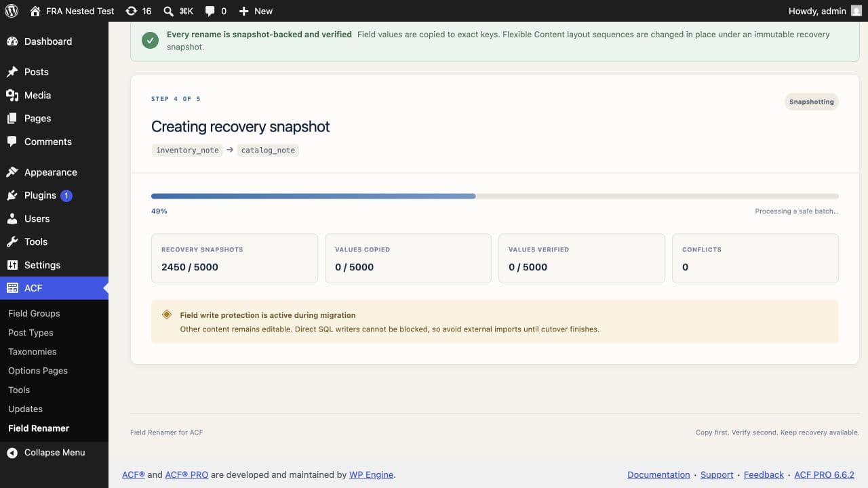Viewport: 868px width, 488px height.
Task: Open the Documentation link
Action: [x=658, y=475]
